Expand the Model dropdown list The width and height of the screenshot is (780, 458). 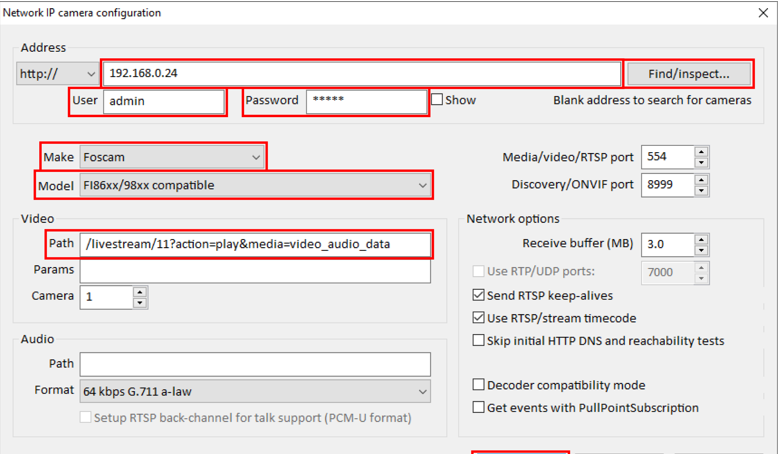pos(256,185)
